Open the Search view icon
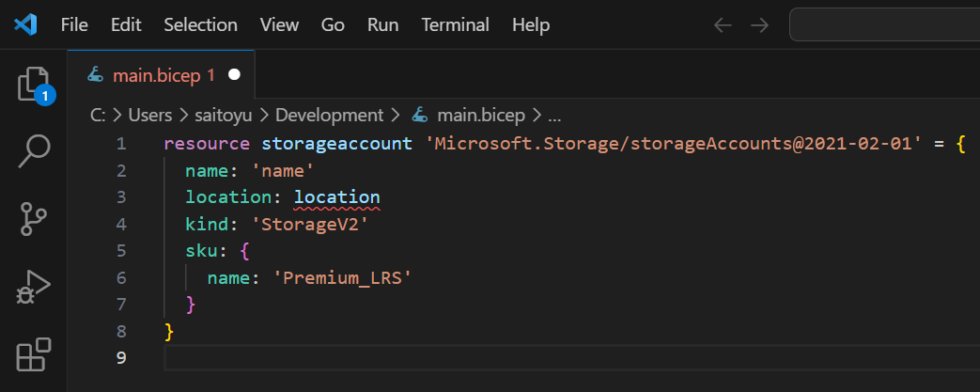980x392 pixels. pos(34,150)
